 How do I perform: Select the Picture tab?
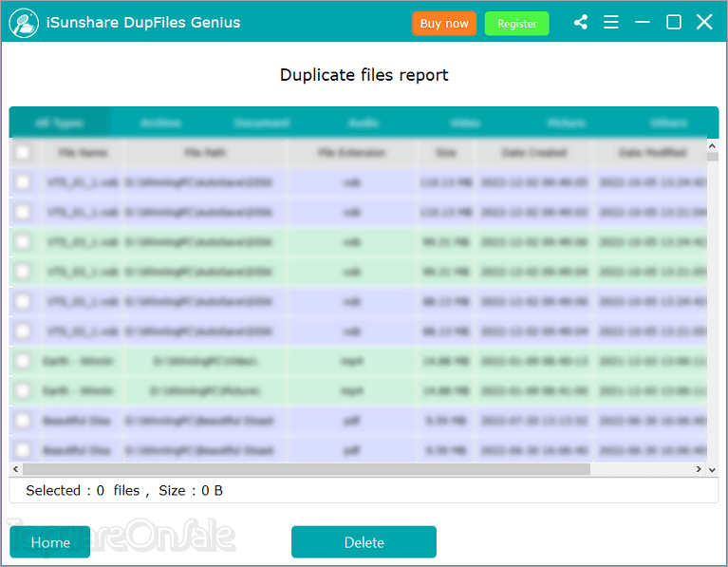pos(567,123)
